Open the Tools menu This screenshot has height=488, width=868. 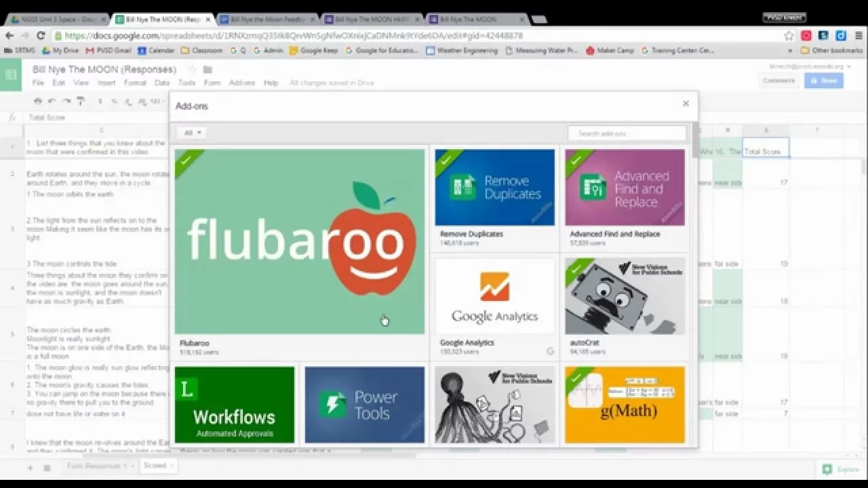(x=186, y=83)
